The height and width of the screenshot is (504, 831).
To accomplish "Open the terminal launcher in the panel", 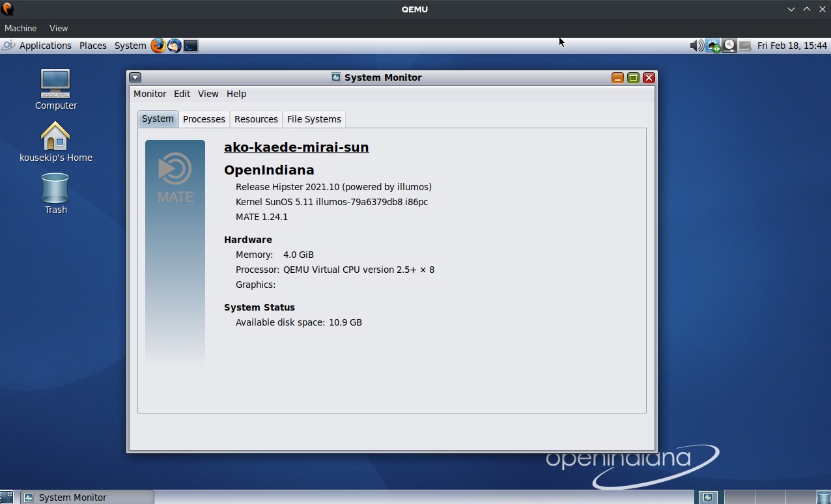I will [x=190, y=46].
